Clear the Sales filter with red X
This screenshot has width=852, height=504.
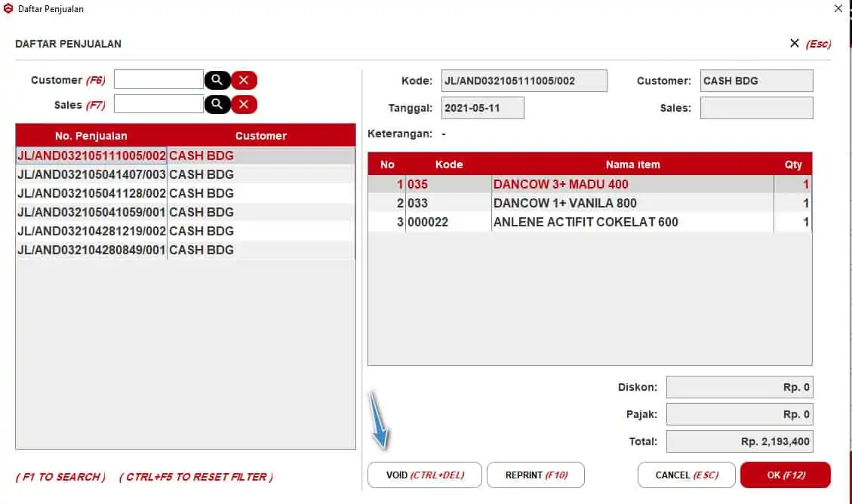[x=244, y=104]
